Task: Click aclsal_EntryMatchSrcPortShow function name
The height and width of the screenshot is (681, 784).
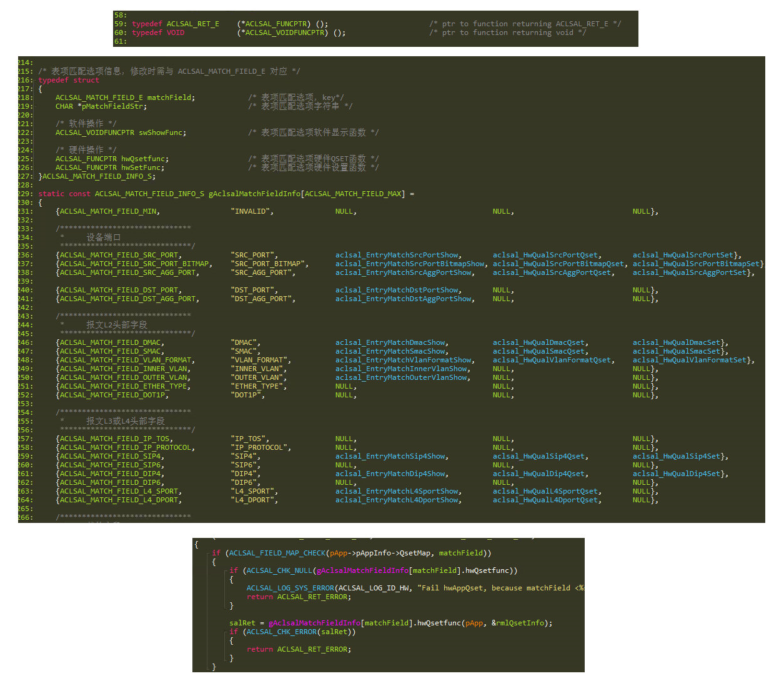Action: (x=397, y=255)
